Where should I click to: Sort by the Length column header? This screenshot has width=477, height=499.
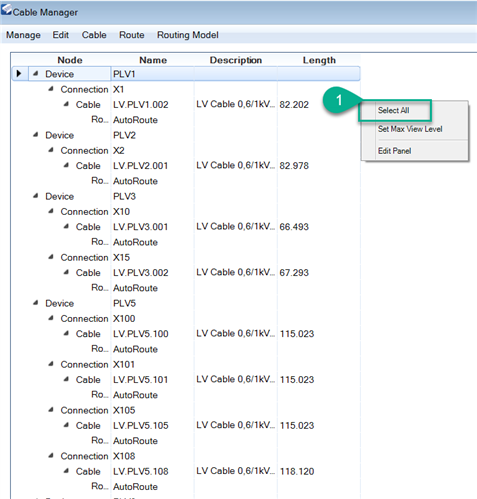[x=319, y=60]
